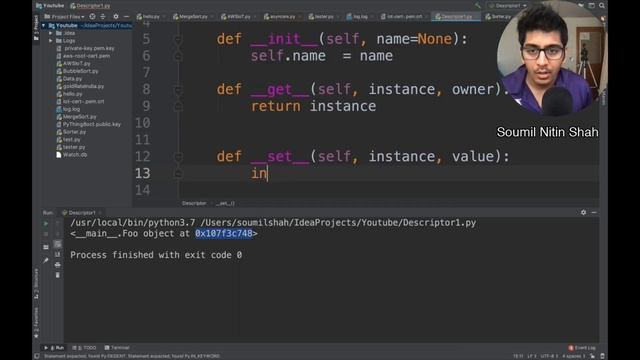Click the pin tab icon in Run panel
The image size is (640, 360).
point(46,260)
